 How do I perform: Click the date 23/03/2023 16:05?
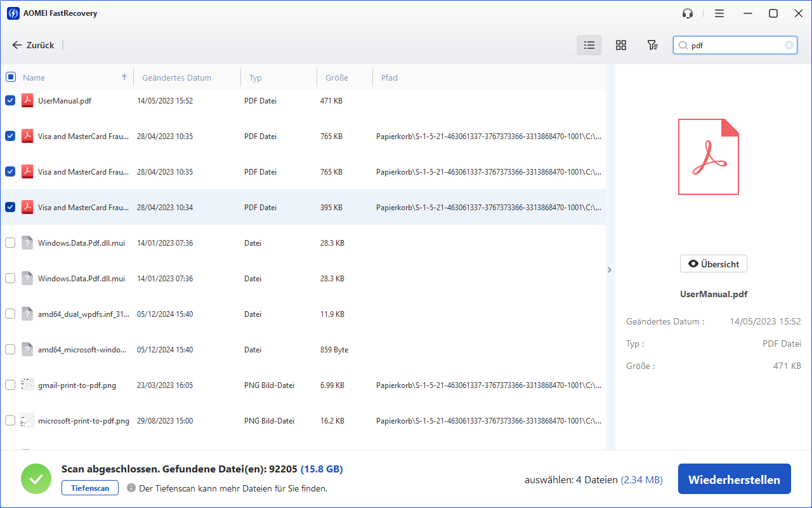coord(165,385)
